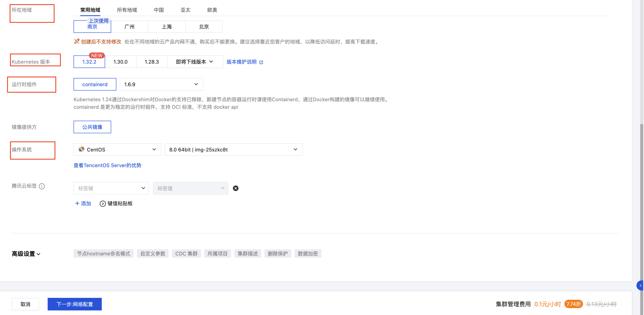Select containerd runtime component
This screenshot has width=644, height=315.
click(95, 84)
